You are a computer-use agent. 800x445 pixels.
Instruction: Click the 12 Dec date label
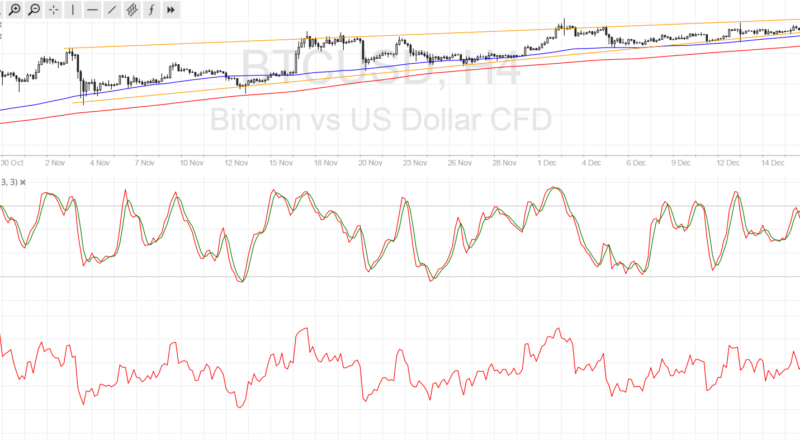(x=728, y=163)
